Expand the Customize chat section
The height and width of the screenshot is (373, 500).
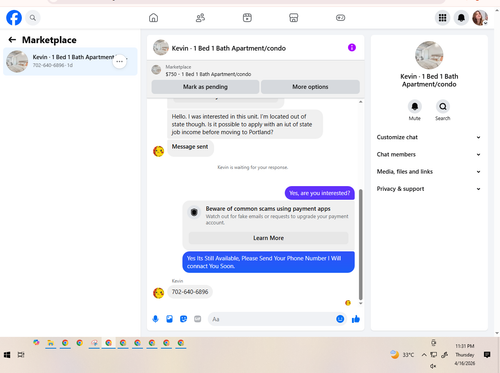pyautogui.click(x=429, y=137)
